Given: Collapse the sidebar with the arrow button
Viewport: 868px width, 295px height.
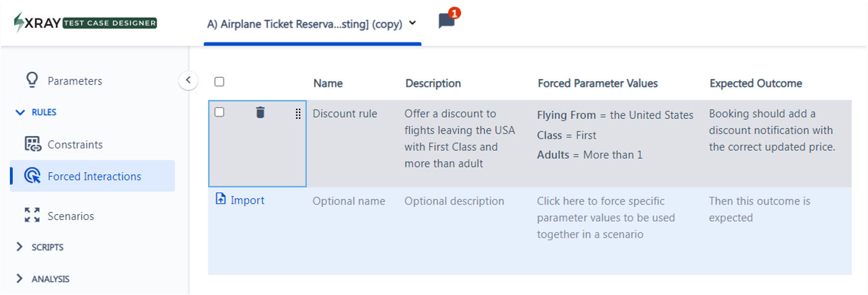Looking at the screenshot, I should (188, 80).
